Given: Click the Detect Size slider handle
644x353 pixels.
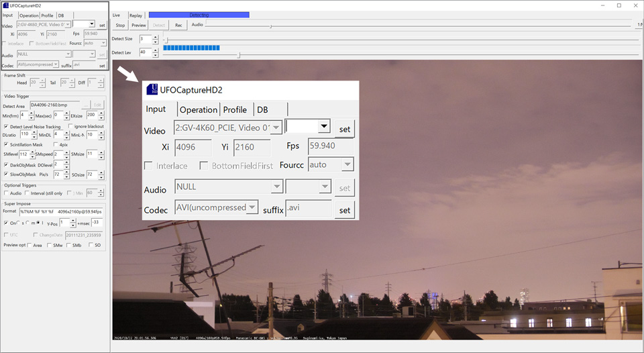Looking at the screenshot, I should tap(166, 40).
